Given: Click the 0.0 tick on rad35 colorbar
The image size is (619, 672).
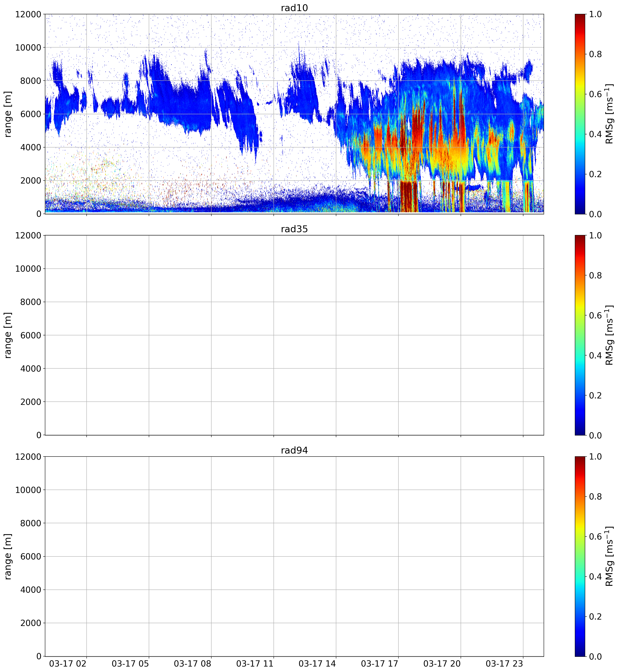Looking at the screenshot, I should tap(595, 435).
